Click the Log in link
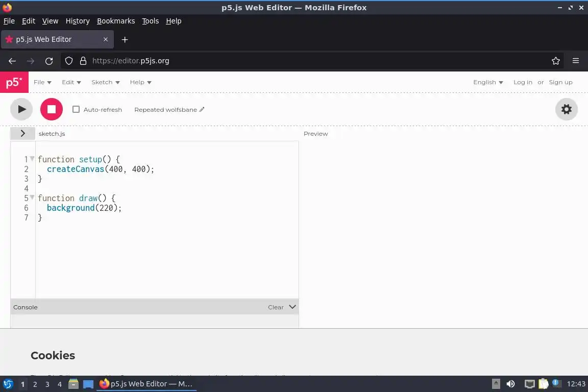This screenshot has width=588, height=392. [523, 82]
